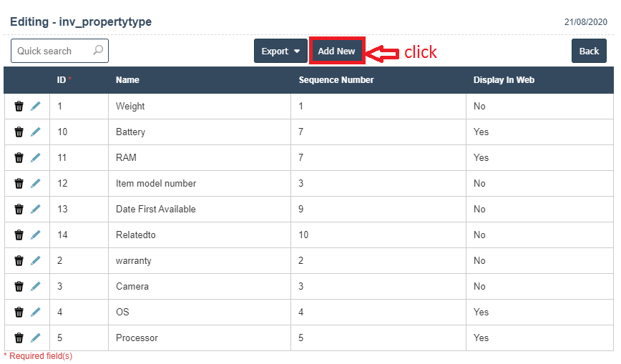621x364 pixels.
Task: Type in the Quick search field
Action: tap(50, 51)
